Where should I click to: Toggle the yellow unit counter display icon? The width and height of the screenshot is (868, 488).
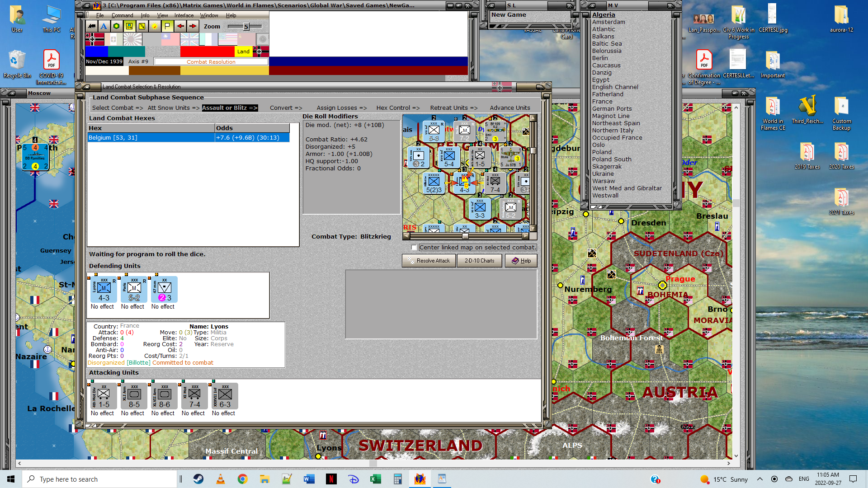click(129, 26)
